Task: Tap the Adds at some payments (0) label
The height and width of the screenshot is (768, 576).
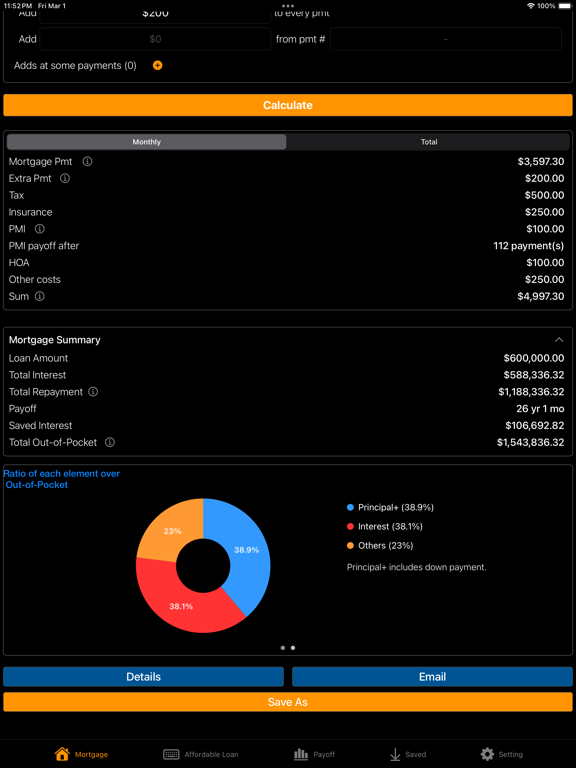Action: (75, 66)
